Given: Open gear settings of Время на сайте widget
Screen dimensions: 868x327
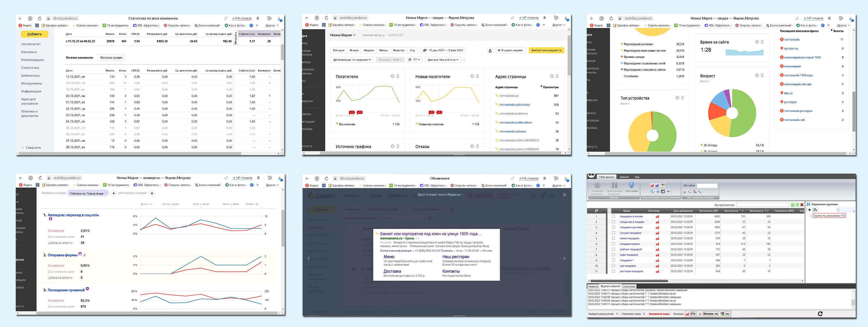Looking at the screenshot, I should point(757,42).
